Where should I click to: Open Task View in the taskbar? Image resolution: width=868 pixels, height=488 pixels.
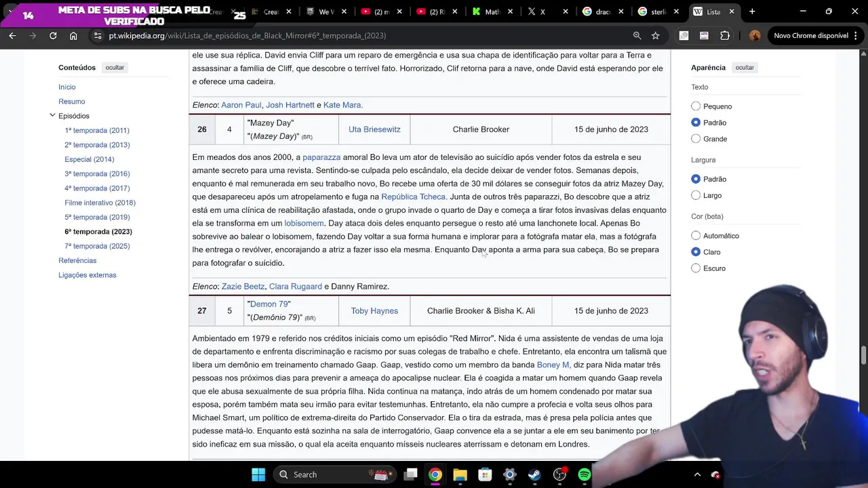[410, 474]
